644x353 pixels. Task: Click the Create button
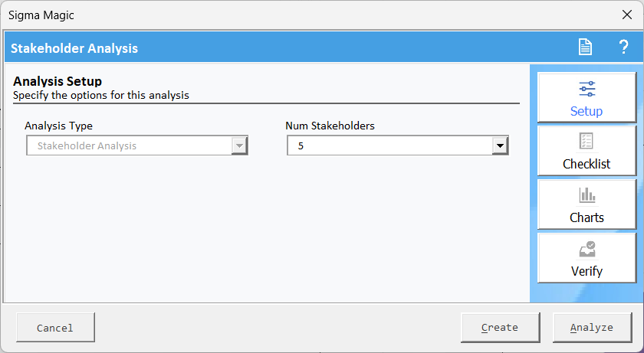[500, 327]
